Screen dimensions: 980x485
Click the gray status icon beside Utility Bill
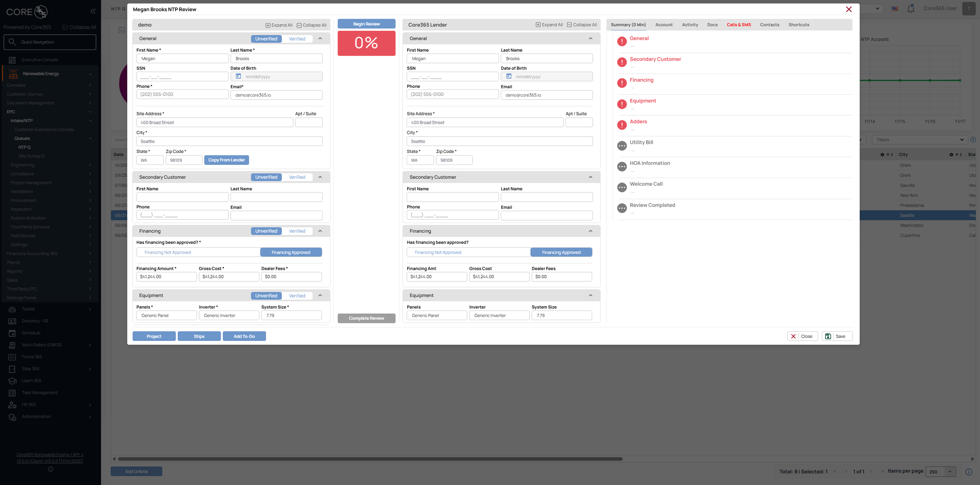[x=622, y=146]
